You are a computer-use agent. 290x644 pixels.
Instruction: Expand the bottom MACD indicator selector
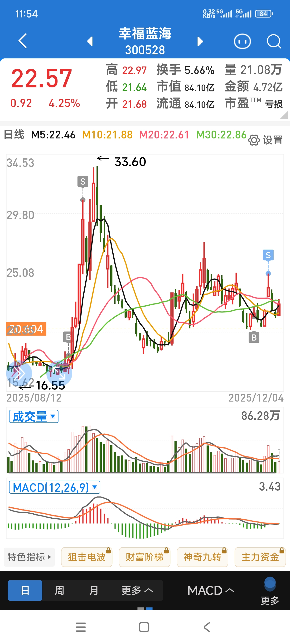[211, 591]
